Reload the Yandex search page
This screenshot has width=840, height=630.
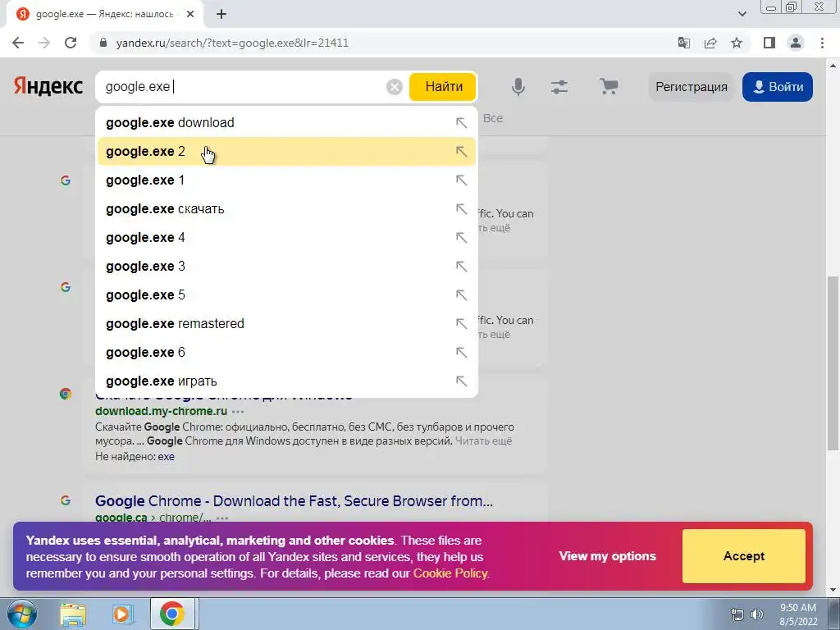[x=71, y=43]
